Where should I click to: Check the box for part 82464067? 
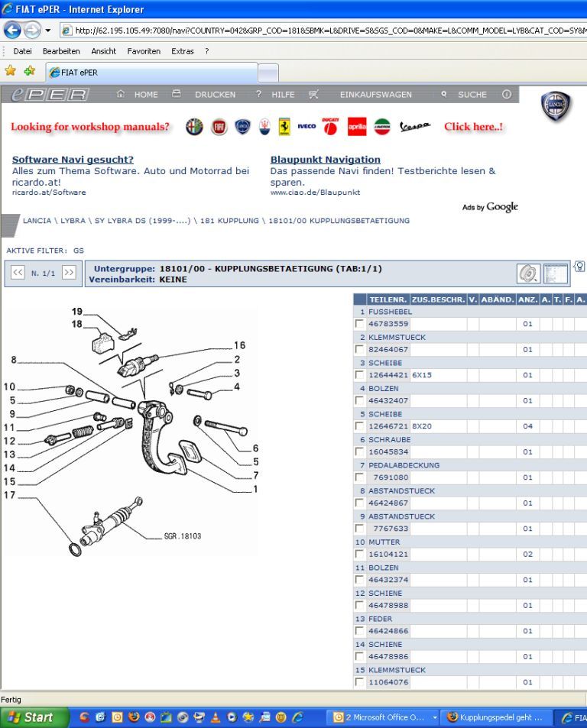(x=359, y=348)
